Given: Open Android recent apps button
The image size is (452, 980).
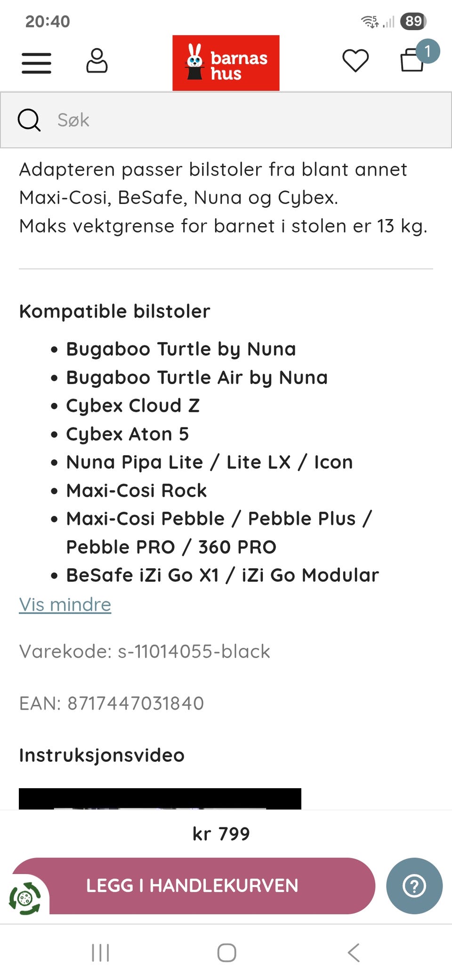Looking at the screenshot, I should pos(100,952).
